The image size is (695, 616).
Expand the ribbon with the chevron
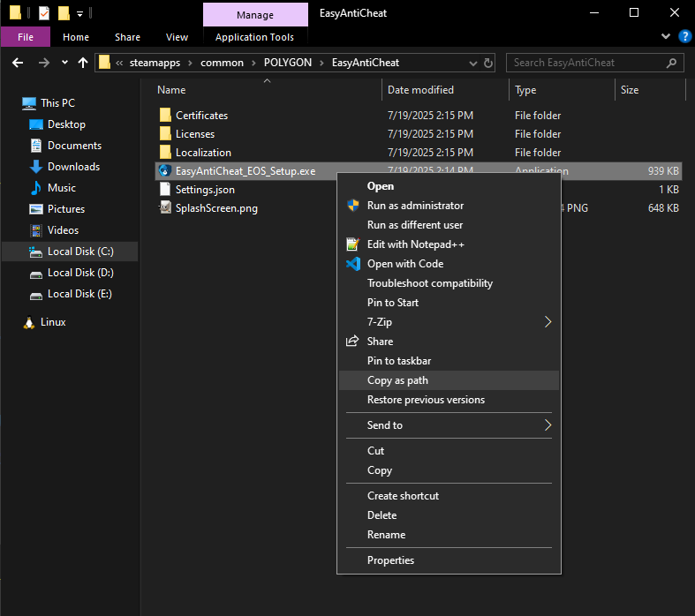coord(667,37)
